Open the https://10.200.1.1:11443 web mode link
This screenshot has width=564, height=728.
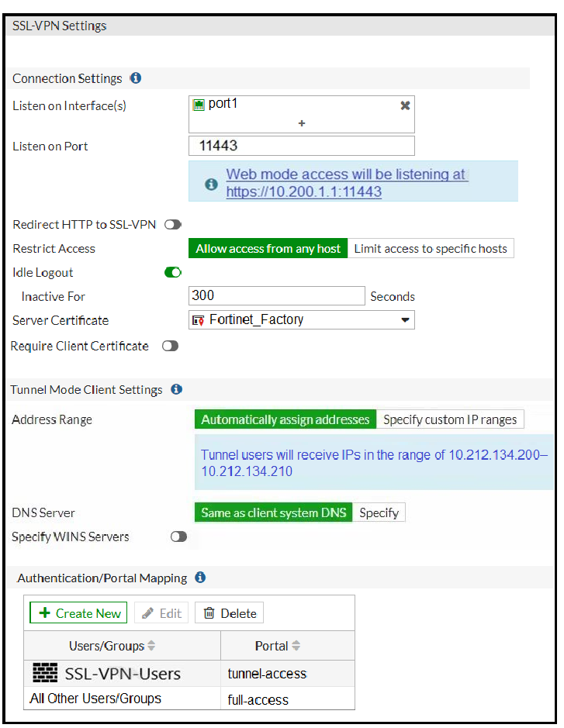pyautogui.click(x=303, y=191)
